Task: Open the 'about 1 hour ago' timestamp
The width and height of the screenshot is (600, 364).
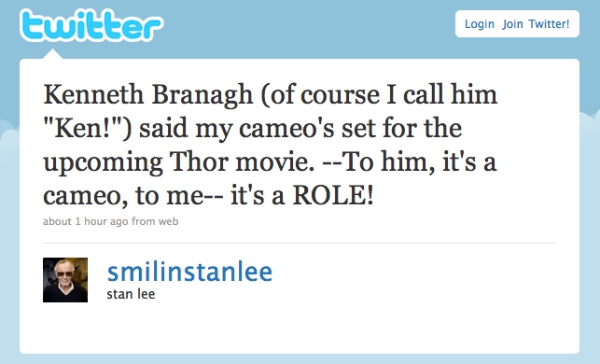Action: tap(85, 221)
